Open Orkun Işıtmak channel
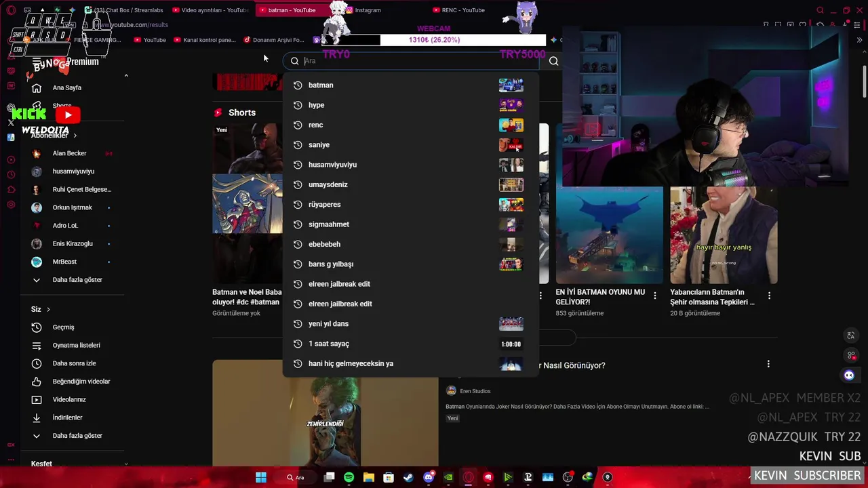 (x=73, y=207)
